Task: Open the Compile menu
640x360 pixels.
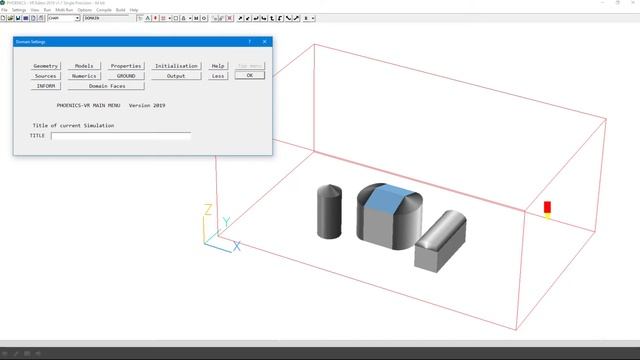Action: point(104,10)
